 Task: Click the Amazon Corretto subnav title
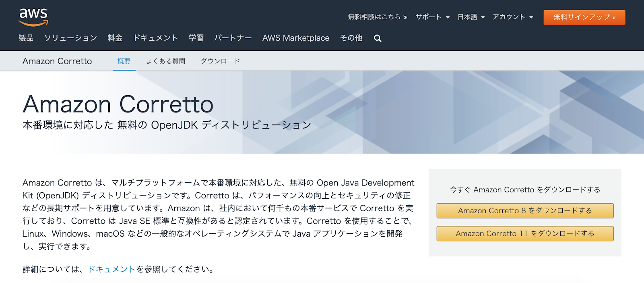(57, 61)
